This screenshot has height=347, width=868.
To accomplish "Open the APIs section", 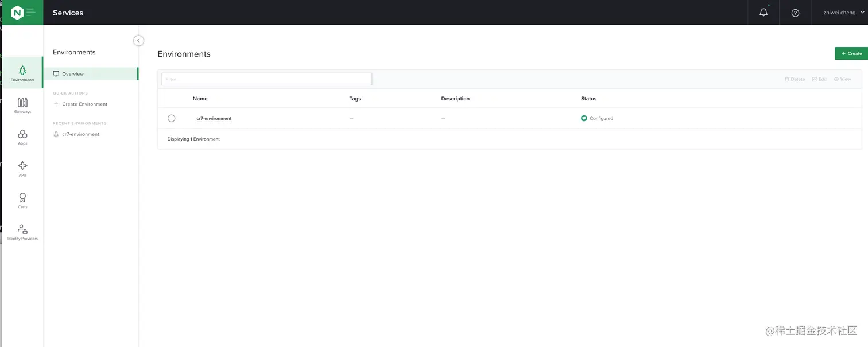I will (22, 168).
